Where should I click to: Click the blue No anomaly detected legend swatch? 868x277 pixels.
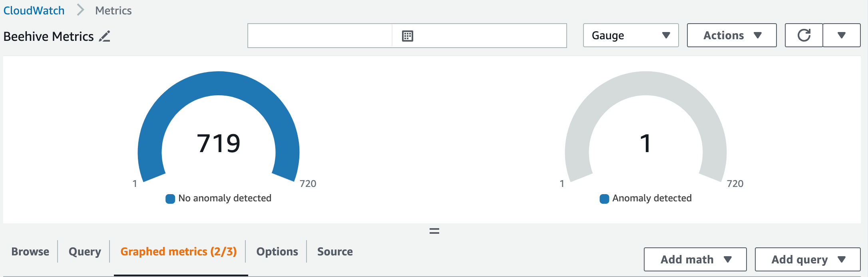pos(170,199)
